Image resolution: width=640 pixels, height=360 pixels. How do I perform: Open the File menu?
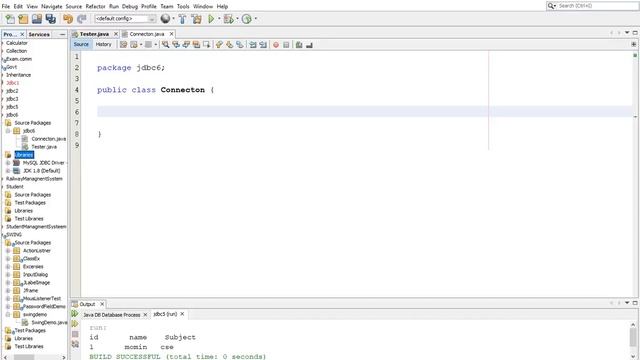(6, 6)
